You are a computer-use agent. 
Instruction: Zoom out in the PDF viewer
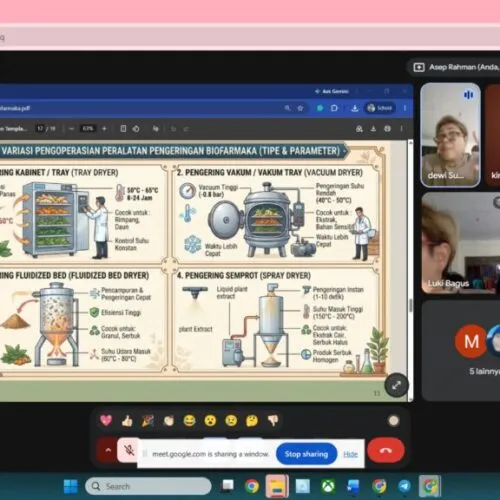point(71,129)
